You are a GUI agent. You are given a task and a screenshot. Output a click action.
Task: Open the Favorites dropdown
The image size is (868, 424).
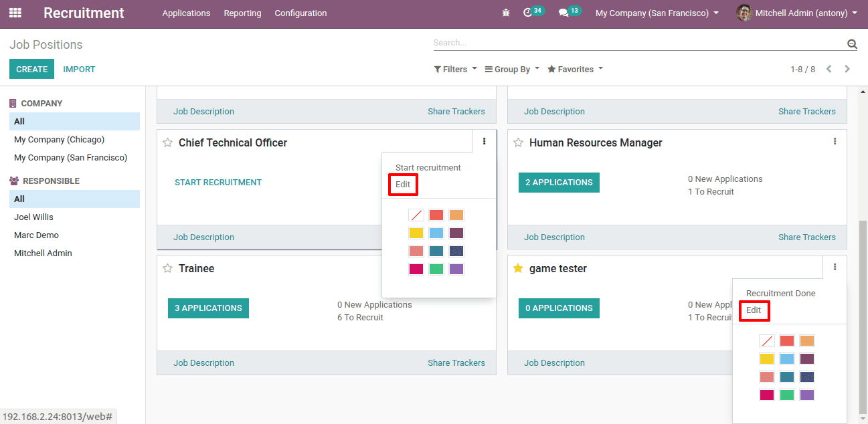tap(575, 70)
